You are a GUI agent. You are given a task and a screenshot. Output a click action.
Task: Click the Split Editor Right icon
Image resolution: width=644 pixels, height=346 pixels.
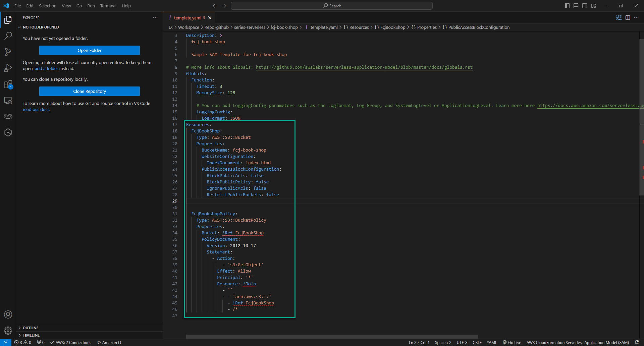(628, 18)
